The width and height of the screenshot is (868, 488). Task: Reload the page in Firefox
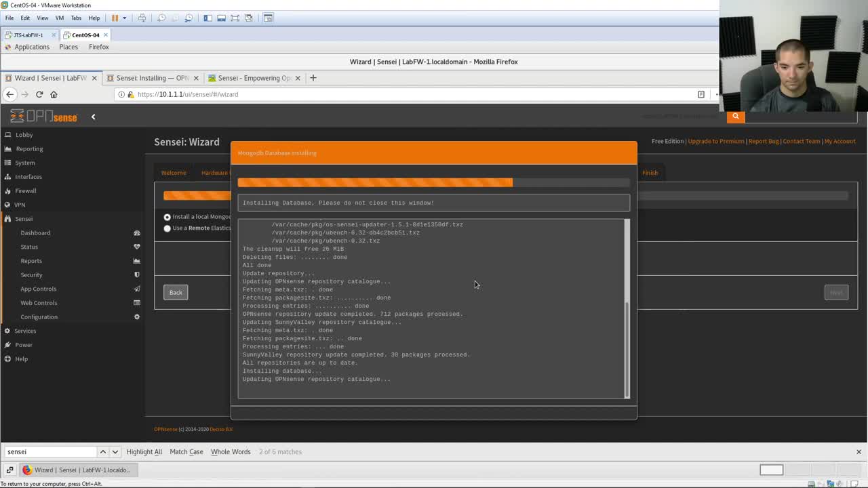click(x=39, y=94)
